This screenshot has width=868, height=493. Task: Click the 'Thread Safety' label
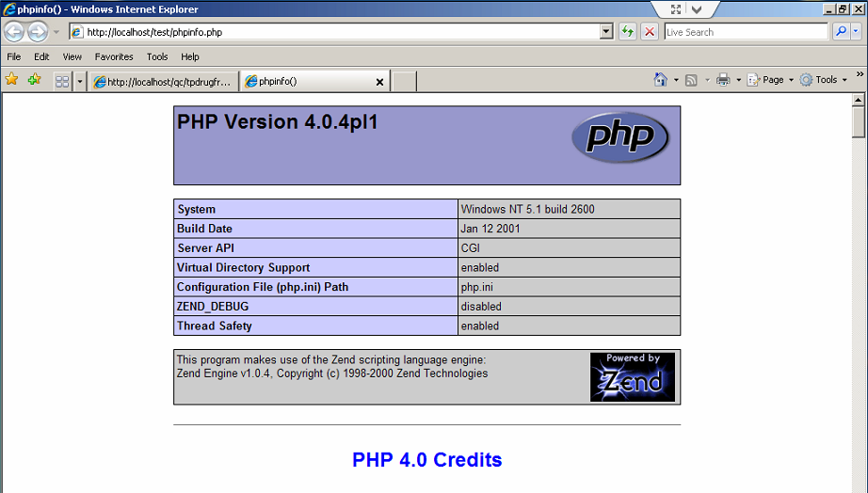coord(215,326)
